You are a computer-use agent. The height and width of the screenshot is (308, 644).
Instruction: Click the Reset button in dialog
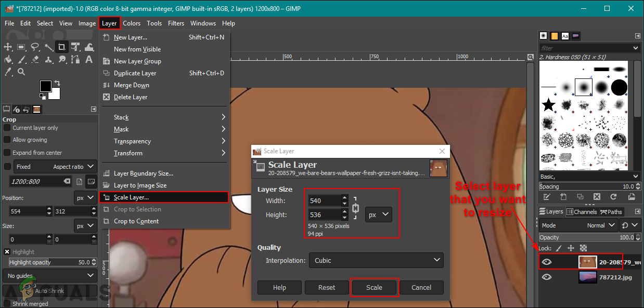[x=326, y=287]
